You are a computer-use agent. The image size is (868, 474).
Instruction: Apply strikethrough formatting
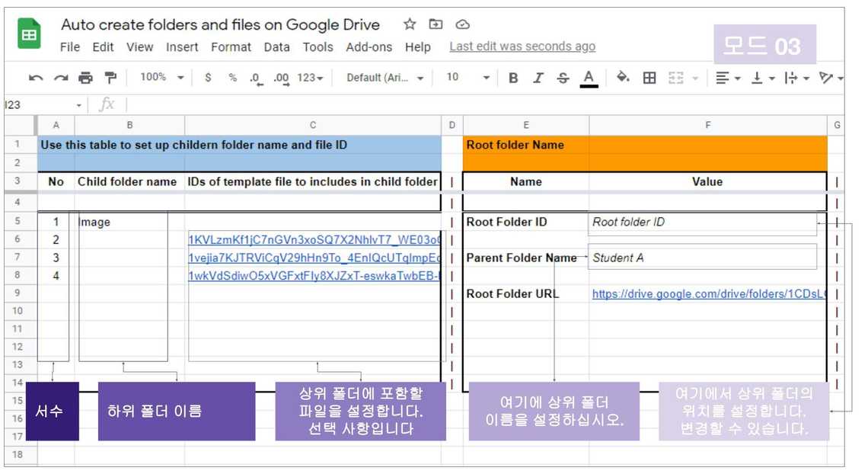pos(563,78)
